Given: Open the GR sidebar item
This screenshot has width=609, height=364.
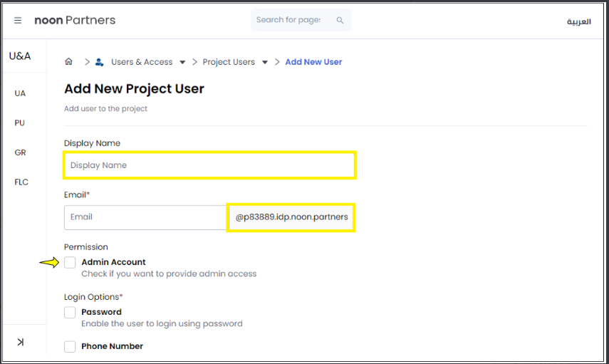Looking at the screenshot, I should pyautogui.click(x=20, y=153).
